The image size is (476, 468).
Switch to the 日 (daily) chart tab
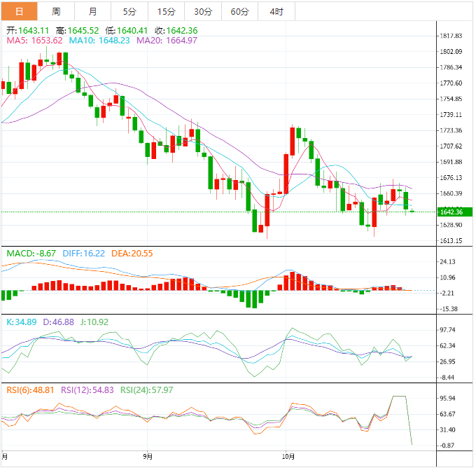pyautogui.click(x=19, y=11)
